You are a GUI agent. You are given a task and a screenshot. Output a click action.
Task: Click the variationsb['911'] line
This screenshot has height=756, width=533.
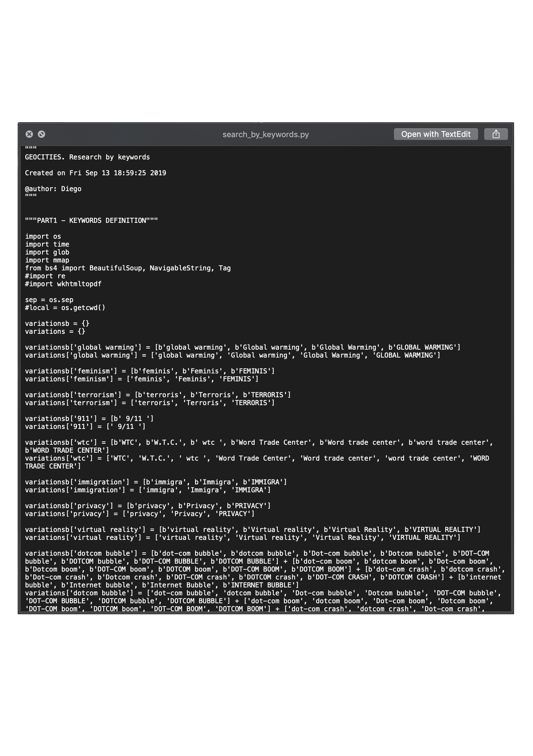(89, 419)
